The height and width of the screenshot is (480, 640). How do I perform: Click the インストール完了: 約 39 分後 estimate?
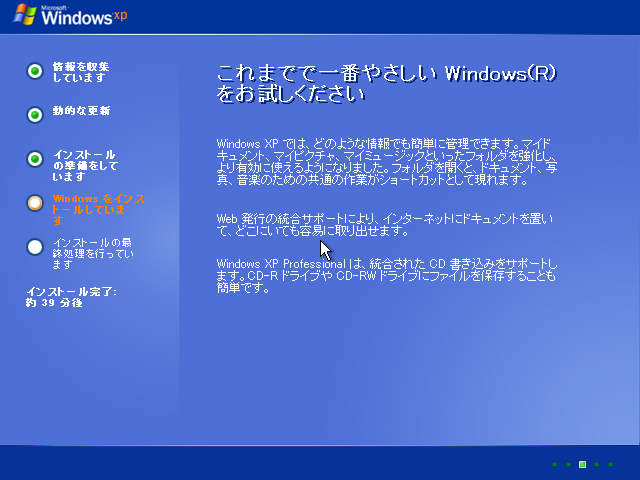click(x=71, y=297)
